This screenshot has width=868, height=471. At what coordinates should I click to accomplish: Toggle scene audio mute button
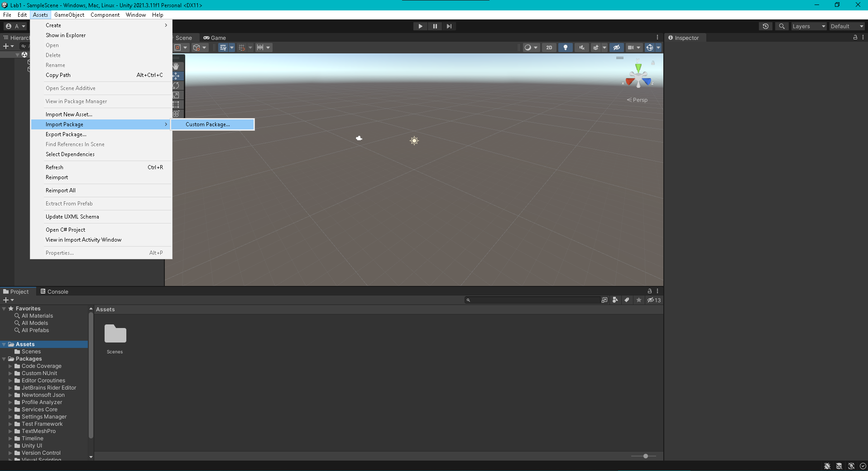582,48
